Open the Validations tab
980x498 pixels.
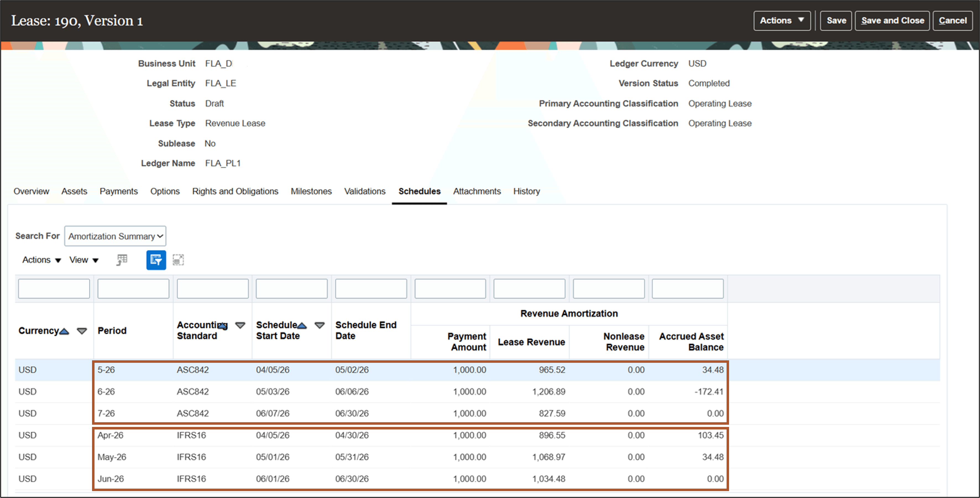365,191
